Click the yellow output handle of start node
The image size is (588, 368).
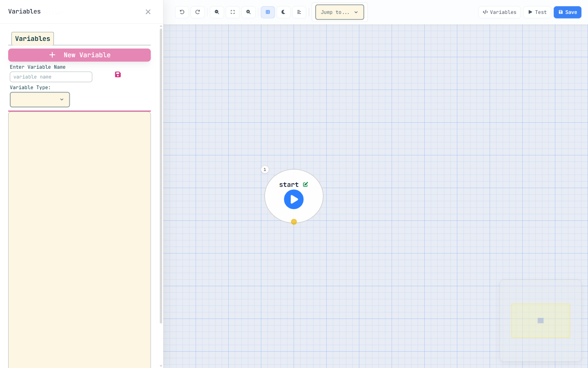294,222
